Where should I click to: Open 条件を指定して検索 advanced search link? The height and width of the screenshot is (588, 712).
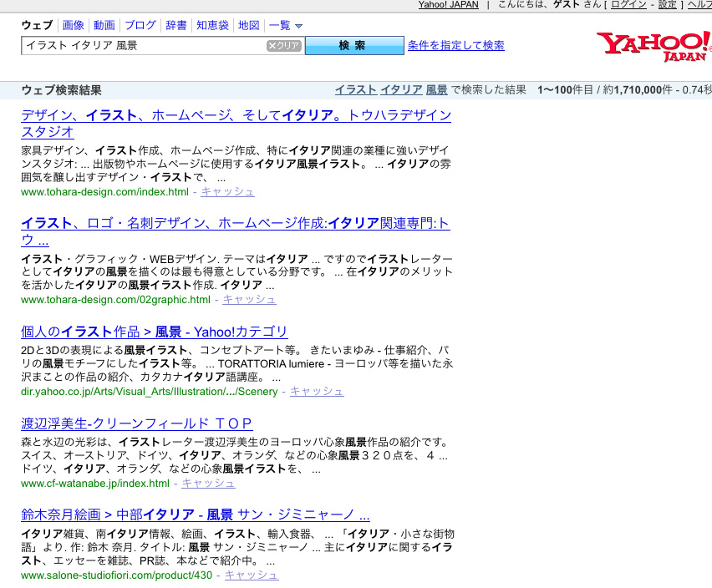click(456, 45)
